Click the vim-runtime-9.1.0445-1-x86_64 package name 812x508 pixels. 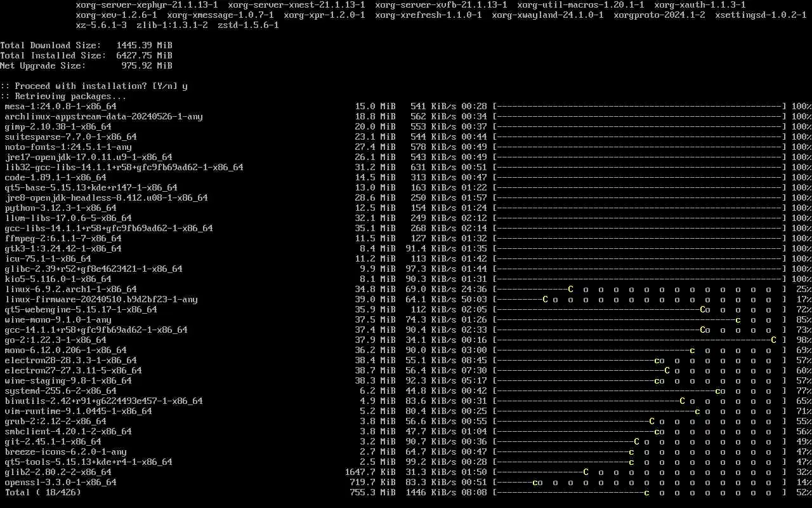pos(78,411)
